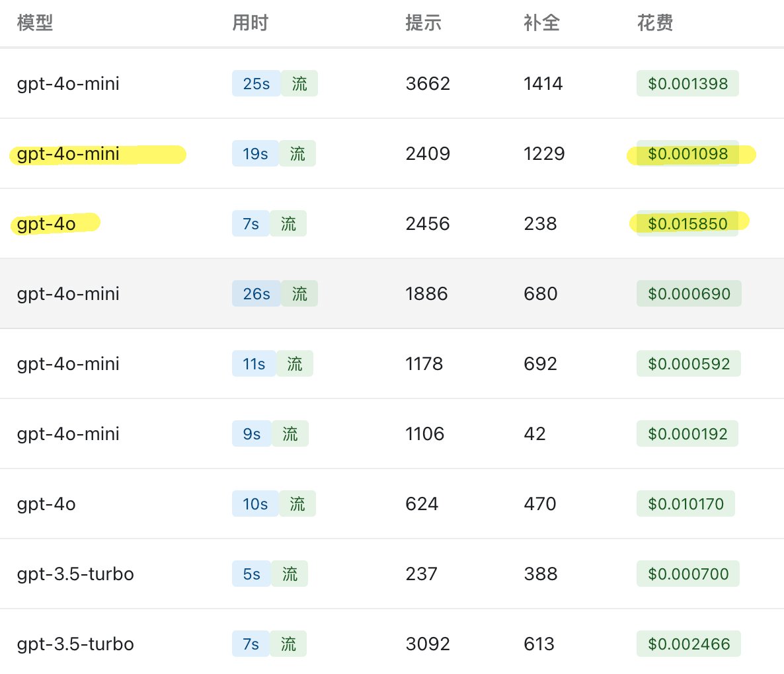This screenshot has height=674, width=784.
Task: Click the 9s duration tag
Action: click(252, 433)
